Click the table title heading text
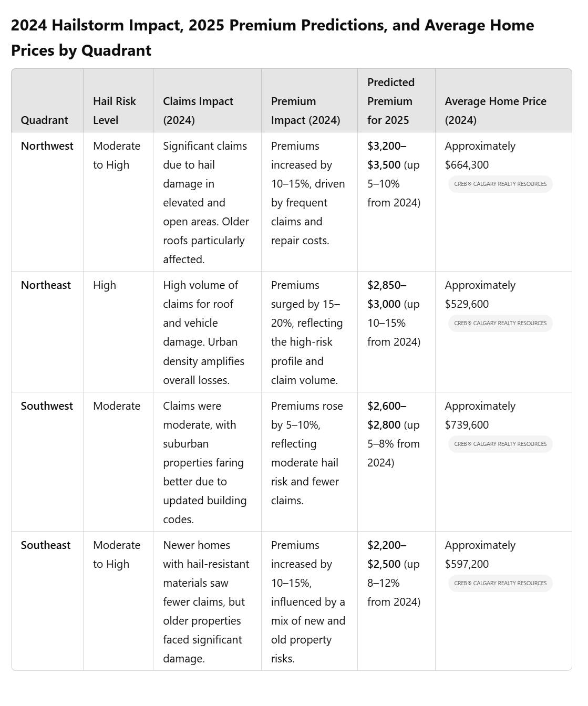 click(272, 38)
